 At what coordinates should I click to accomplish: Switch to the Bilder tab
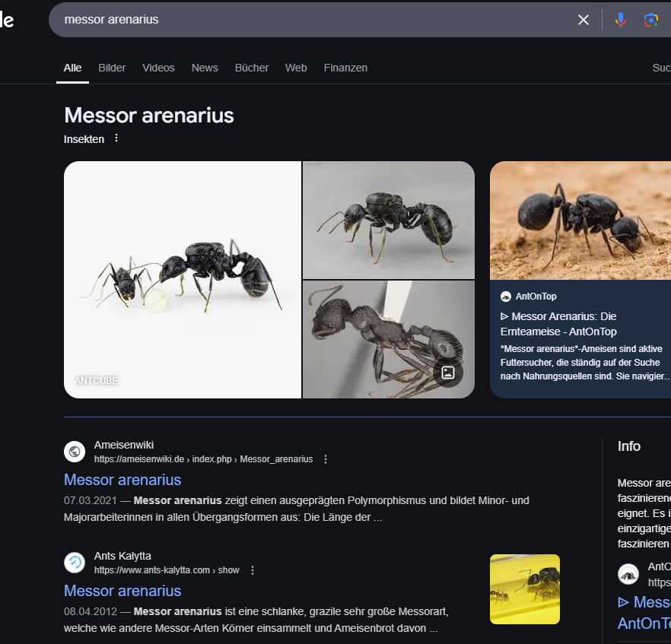(x=112, y=68)
